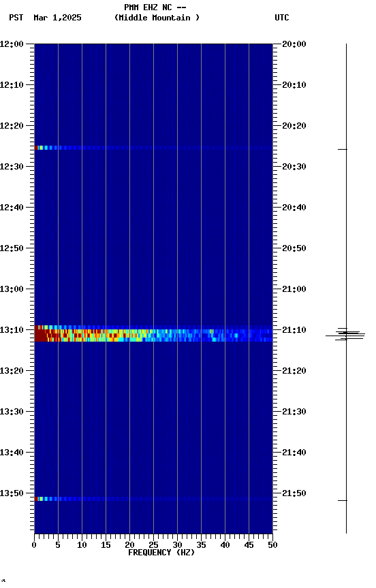Viewport: 376px width, 588px height.
Task: Click the 12:00 PST time label
Action: (12, 44)
